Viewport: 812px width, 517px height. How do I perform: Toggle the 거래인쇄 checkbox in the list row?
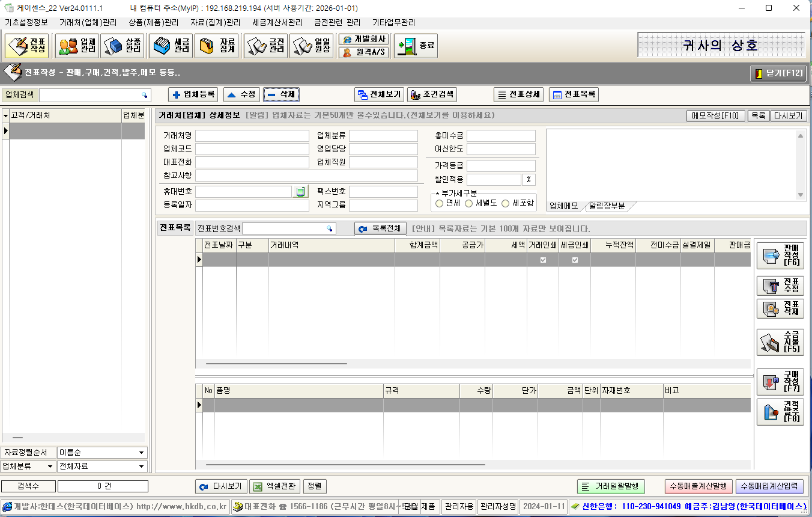(543, 260)
